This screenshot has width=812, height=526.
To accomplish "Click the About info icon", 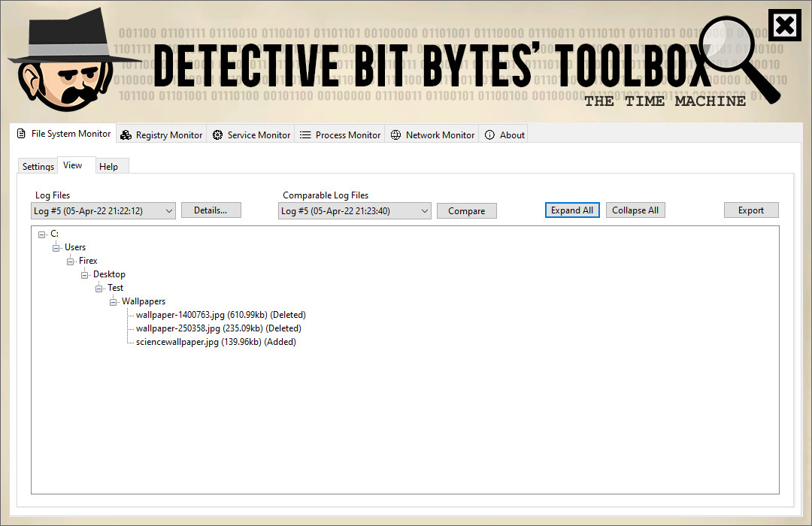I will [x=490, y=135].
